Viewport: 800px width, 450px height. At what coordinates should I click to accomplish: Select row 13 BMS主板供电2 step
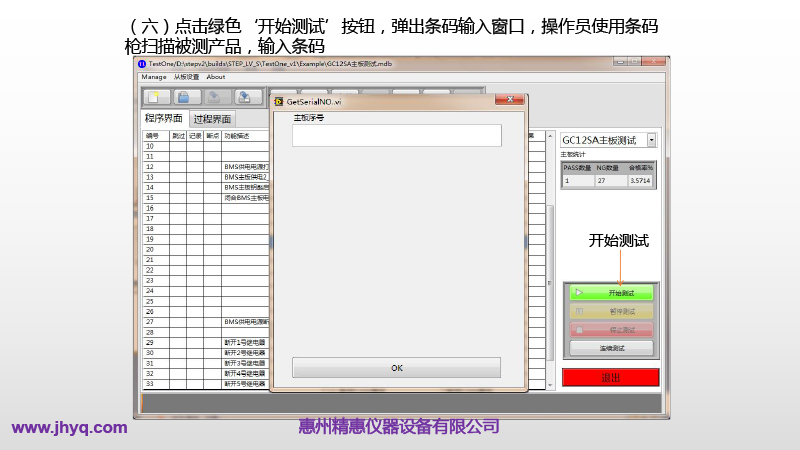tap(206, 177)
